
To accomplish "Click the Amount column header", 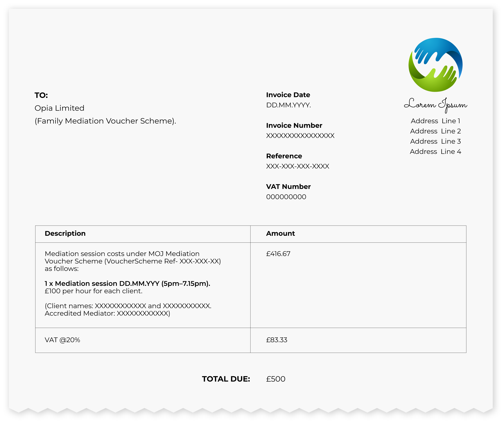I will click(x=280, y=234).
